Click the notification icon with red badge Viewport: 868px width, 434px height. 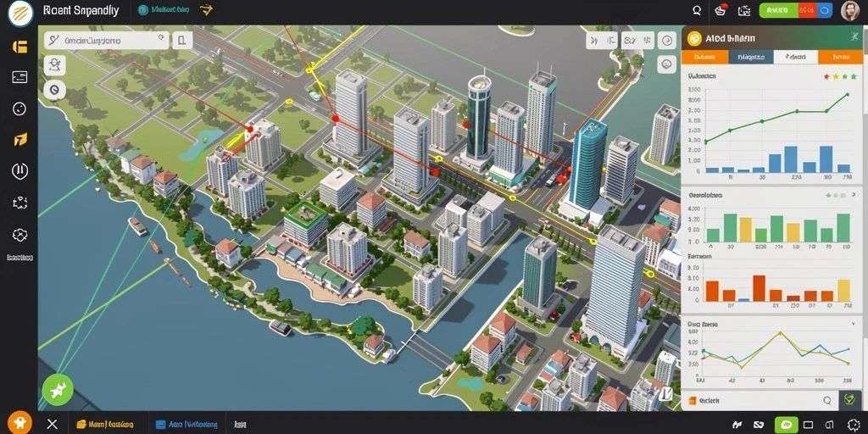(721, 10)
